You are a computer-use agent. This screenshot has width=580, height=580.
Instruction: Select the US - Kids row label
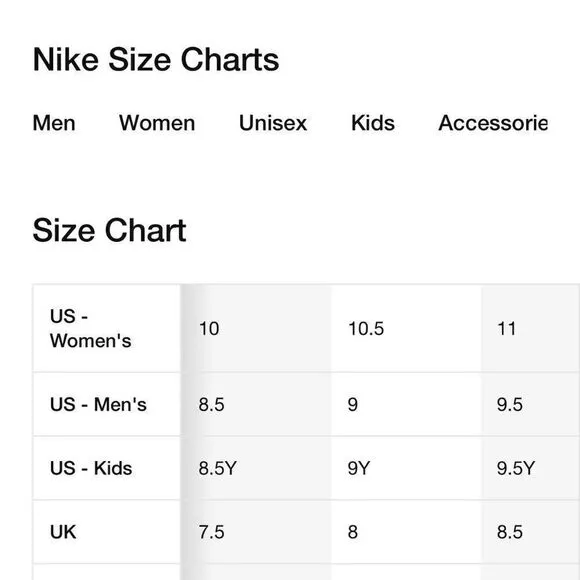(x=107, y=468)
